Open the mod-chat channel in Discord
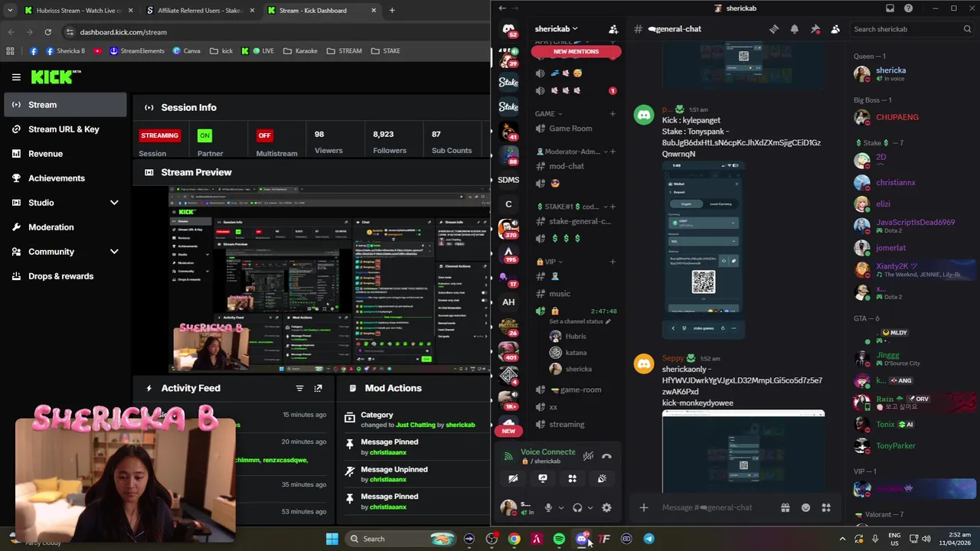980x551 pixels. (567, 166)
